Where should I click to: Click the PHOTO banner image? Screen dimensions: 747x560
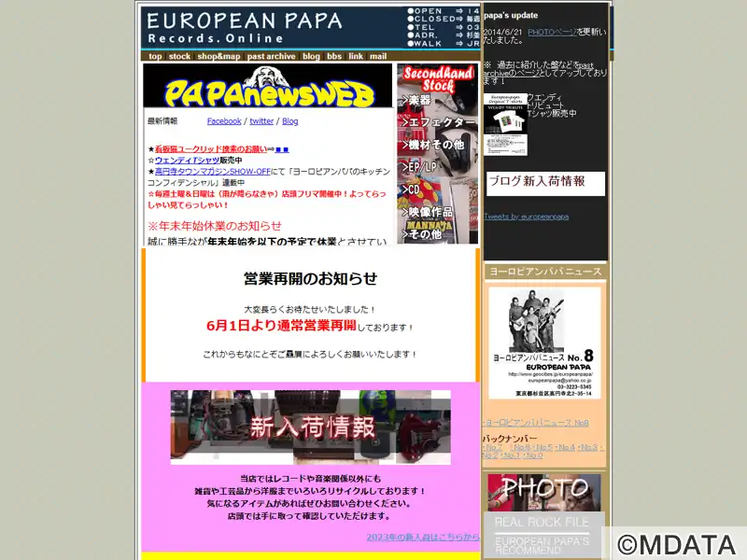pyautogui.click(x=544, y=493)
